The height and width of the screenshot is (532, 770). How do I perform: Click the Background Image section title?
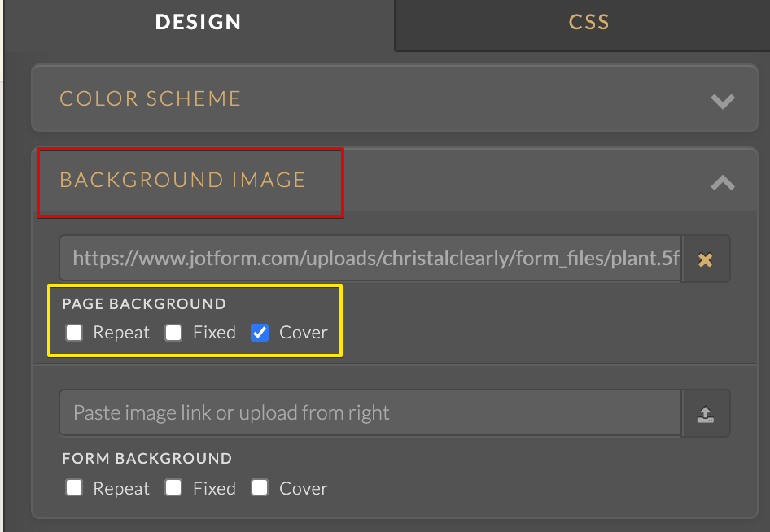click(x=183, y=180)
